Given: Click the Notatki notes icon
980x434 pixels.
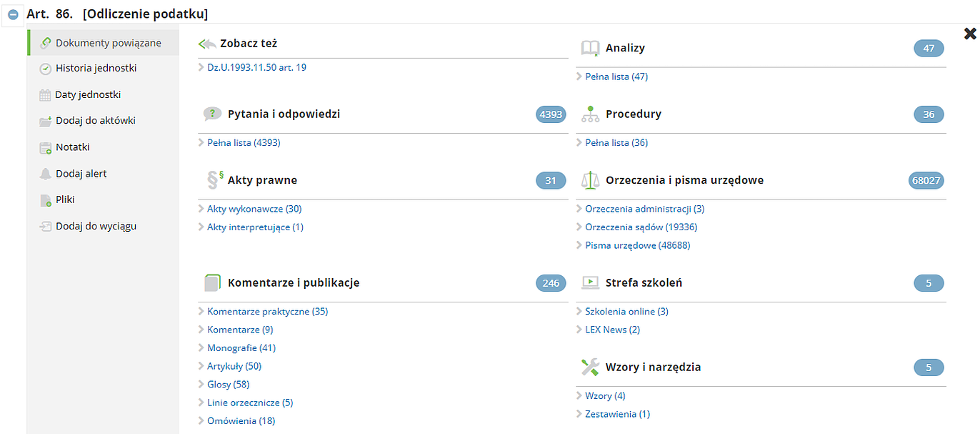Looking at the screenshot, I should [45, 148].
